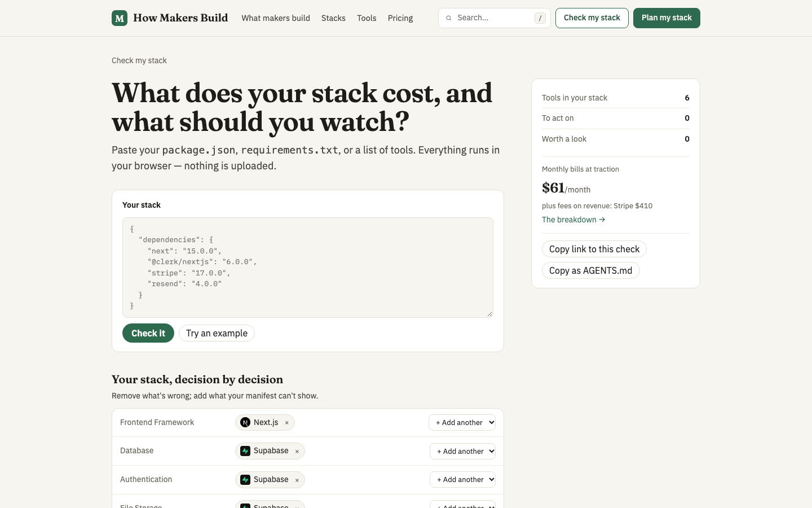Click the To act on row
Viewport: 812px width, 508px height.
(616, 118)
